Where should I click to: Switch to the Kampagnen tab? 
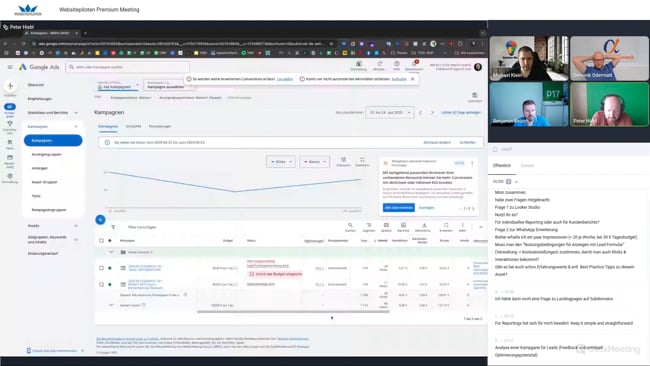click(x=108, y=126)
